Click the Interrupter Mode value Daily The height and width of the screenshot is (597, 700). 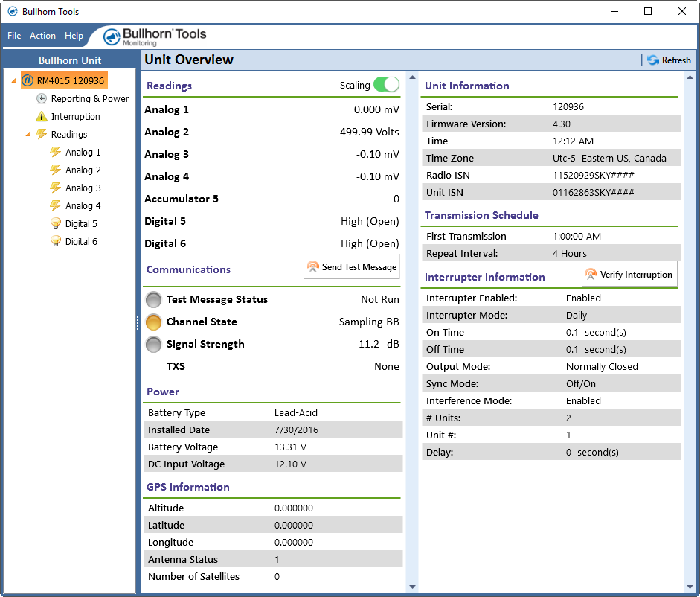click(x=576, y=315)
